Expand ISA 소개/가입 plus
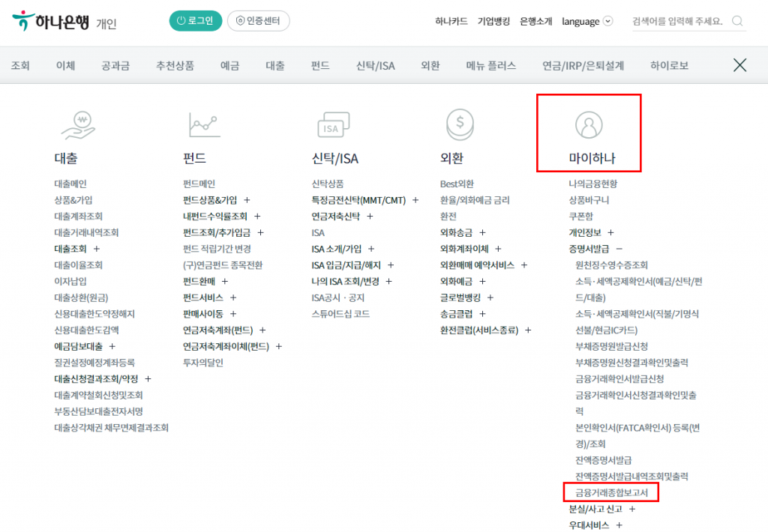The width and height of the screenshot is (768, 532). pos(371,249)
